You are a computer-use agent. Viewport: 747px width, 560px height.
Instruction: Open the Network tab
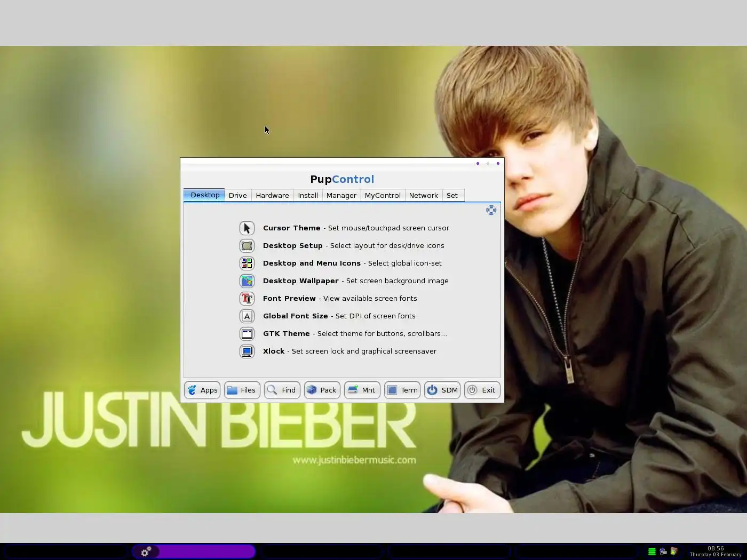pyautogui.click(x=424, y=196)
